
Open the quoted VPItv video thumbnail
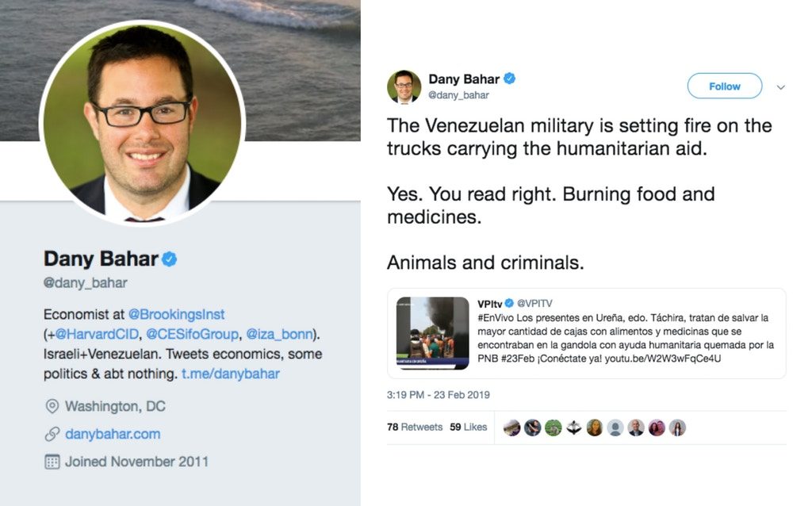click(x=432, y=333)
